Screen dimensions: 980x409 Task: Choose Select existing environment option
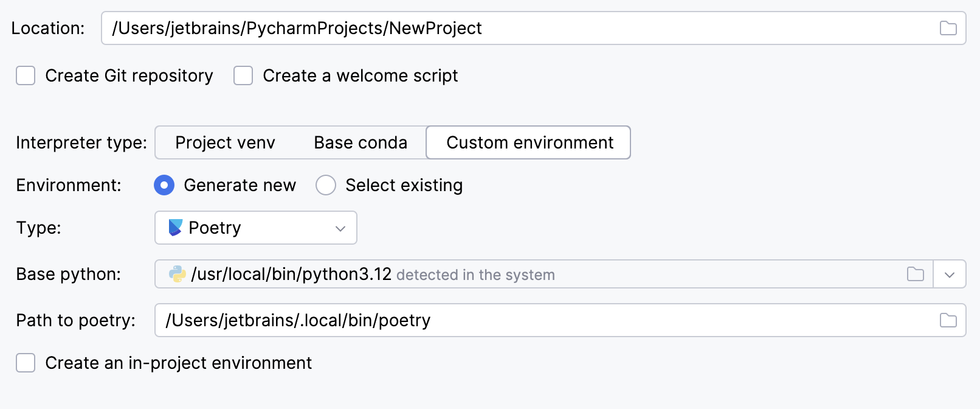tap(326, 185)
